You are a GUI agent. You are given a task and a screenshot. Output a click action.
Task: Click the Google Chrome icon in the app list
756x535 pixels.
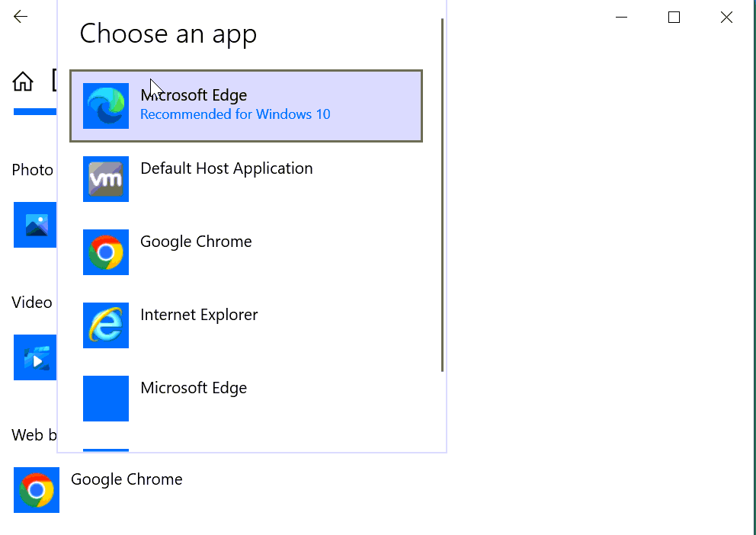point(106,252)
